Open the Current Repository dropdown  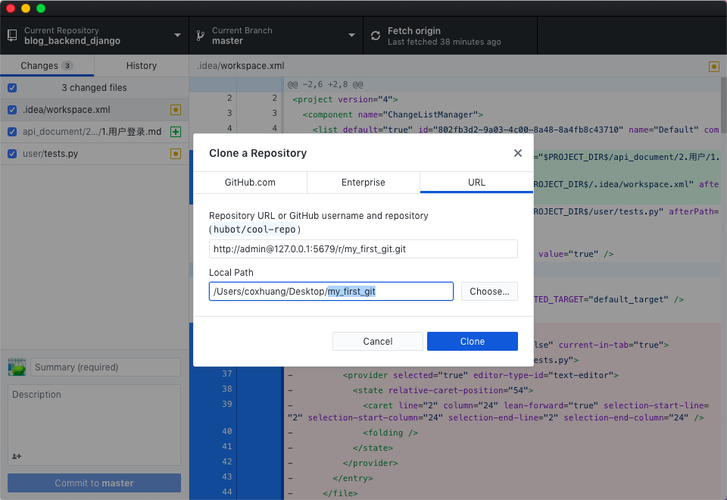(95, 36)
